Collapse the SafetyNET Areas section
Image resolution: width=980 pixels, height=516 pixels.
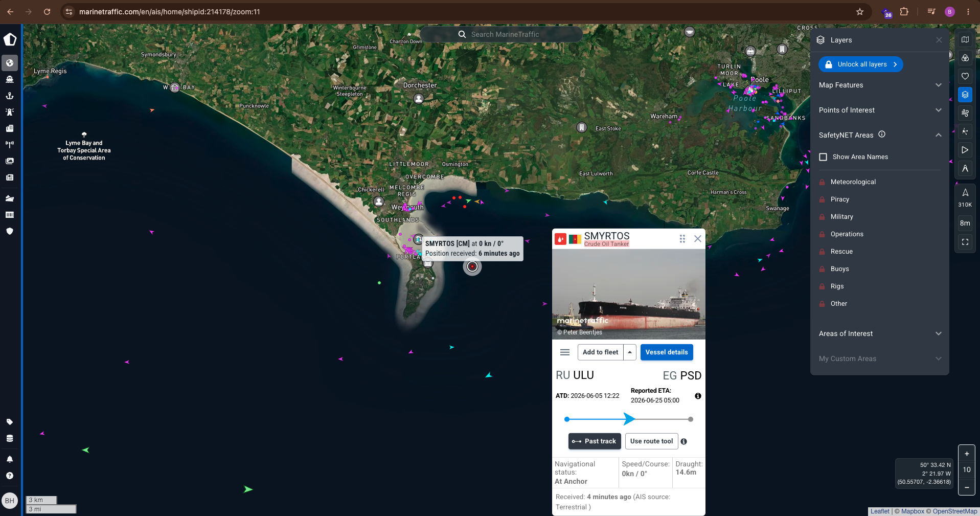tap(938, 135)
